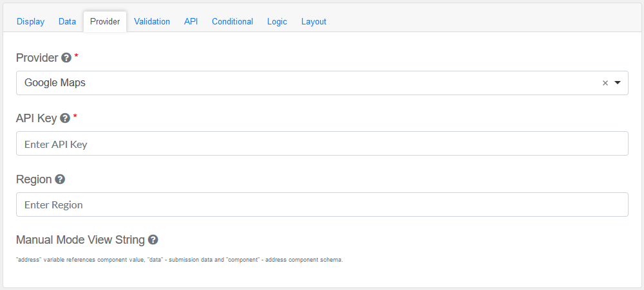Click the Manual Mode View String label
Image resolution: width=644 pixels, height=290 pixels.
tap(80, 240)
